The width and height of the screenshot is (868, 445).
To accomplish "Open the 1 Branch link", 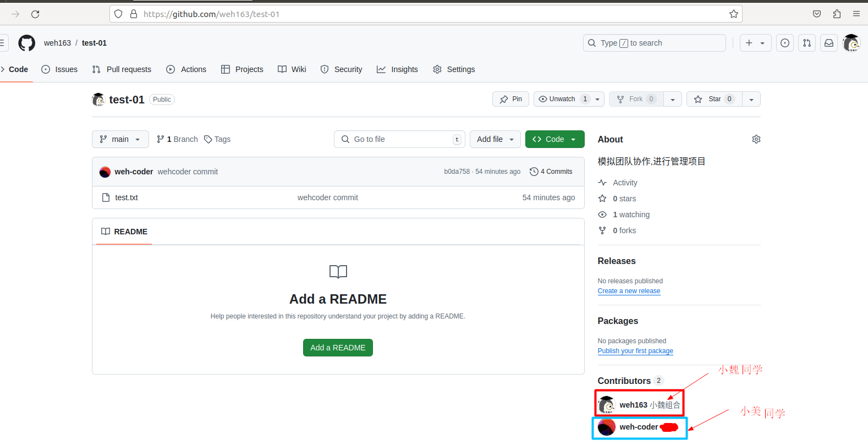I will point(177,139).
